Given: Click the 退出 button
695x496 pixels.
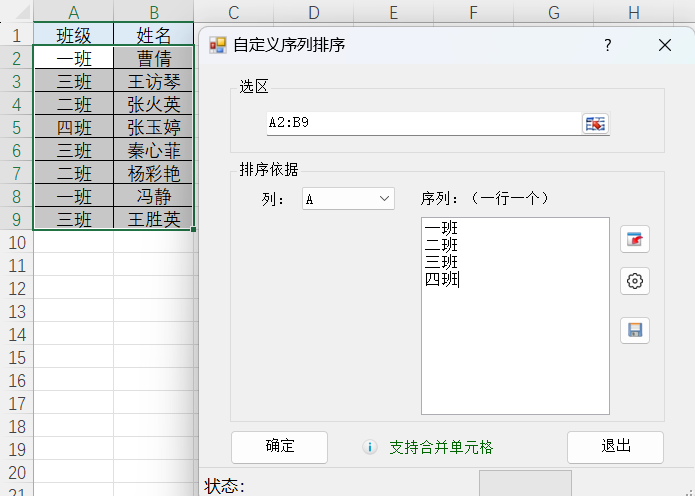Looking at the screenshot, I should pyautogui.click(x=615, y=447).
